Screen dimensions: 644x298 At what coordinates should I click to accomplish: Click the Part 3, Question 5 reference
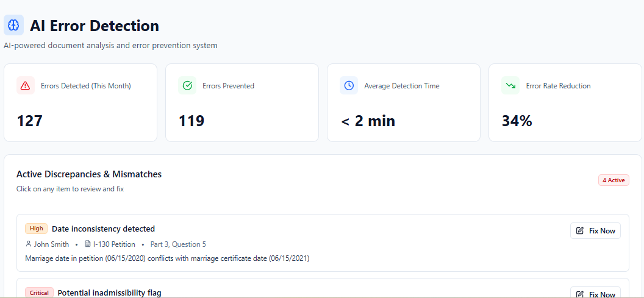point(178,244)
